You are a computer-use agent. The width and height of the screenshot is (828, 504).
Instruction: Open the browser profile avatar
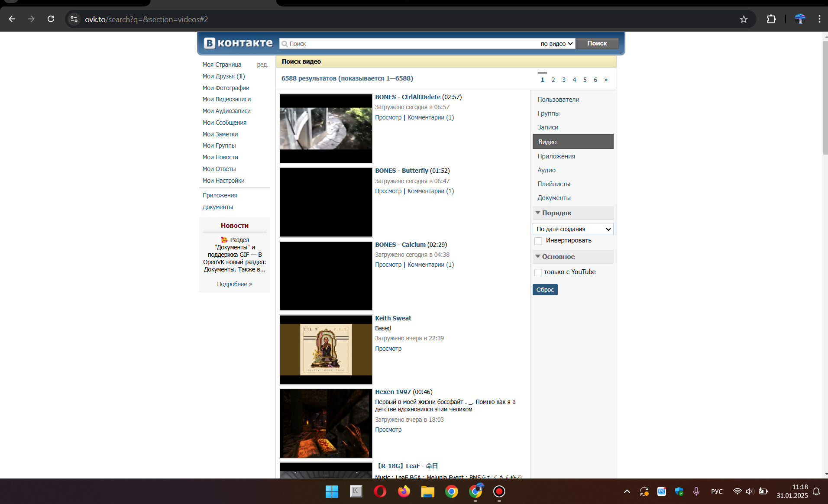click(x=800, y=19)
